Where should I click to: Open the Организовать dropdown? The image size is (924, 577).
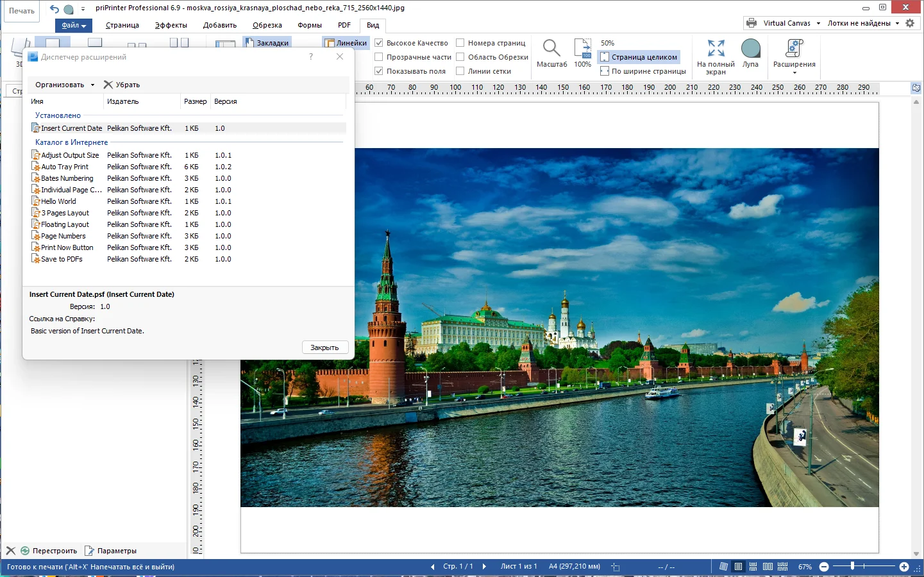coord(64,85)
